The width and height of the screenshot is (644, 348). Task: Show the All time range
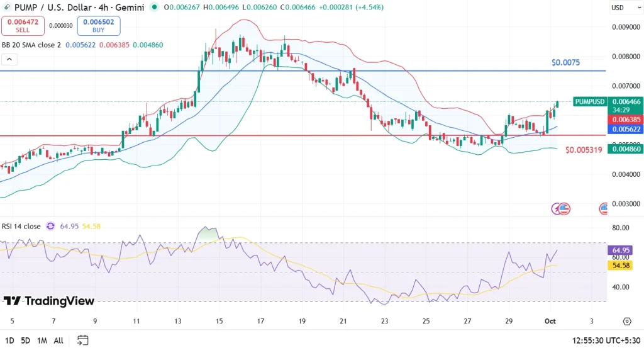(58, 340)
